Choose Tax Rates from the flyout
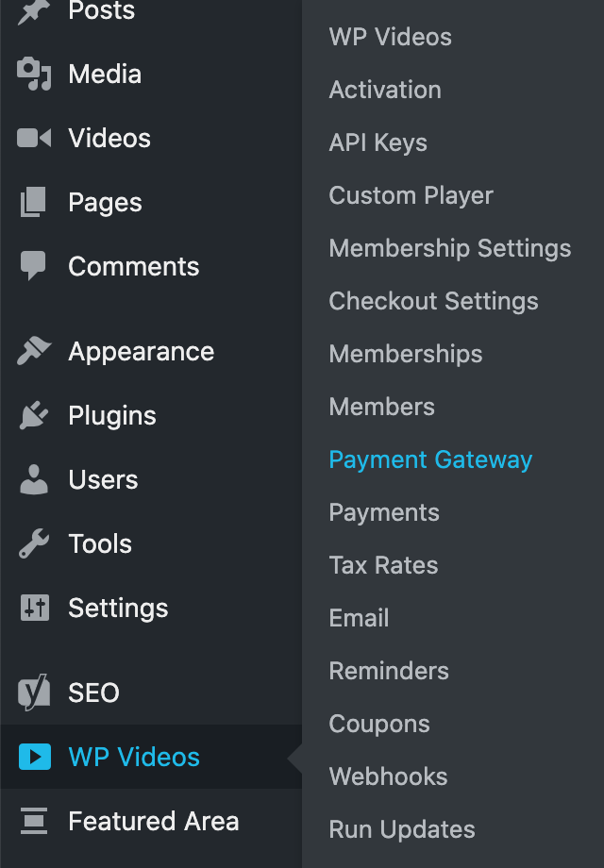 [x=383, y=565]
